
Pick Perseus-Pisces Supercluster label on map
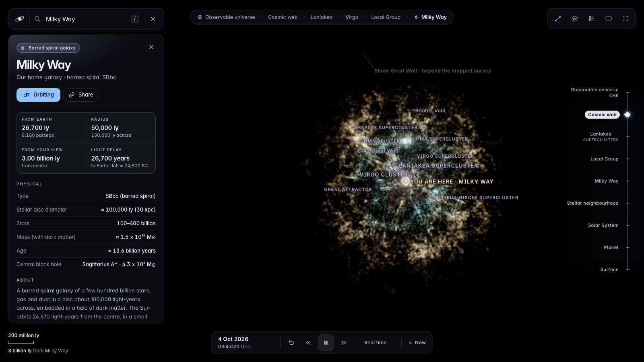476,197
